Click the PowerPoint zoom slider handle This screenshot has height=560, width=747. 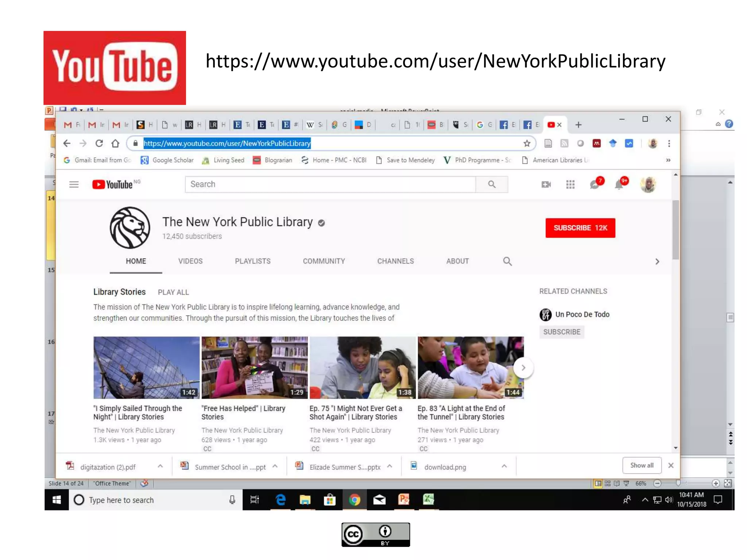click(678, 483)
